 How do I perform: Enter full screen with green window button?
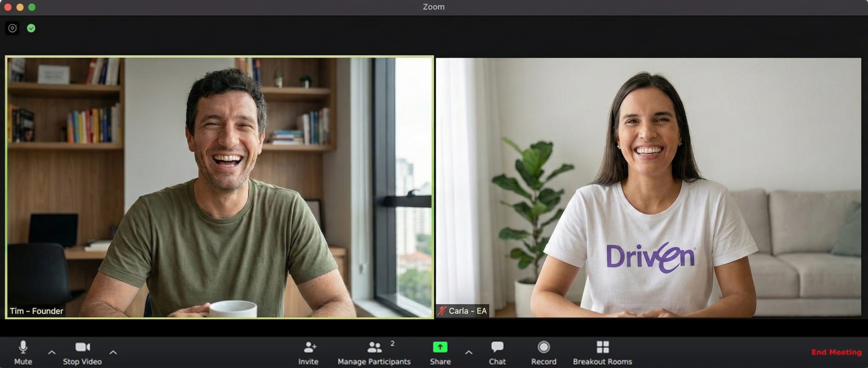32,7
